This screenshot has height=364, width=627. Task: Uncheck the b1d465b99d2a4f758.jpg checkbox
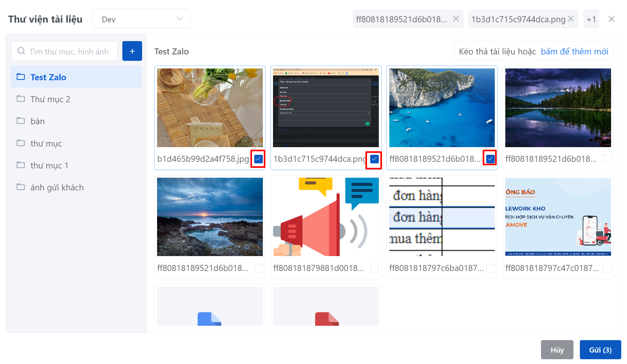(258, 159)
